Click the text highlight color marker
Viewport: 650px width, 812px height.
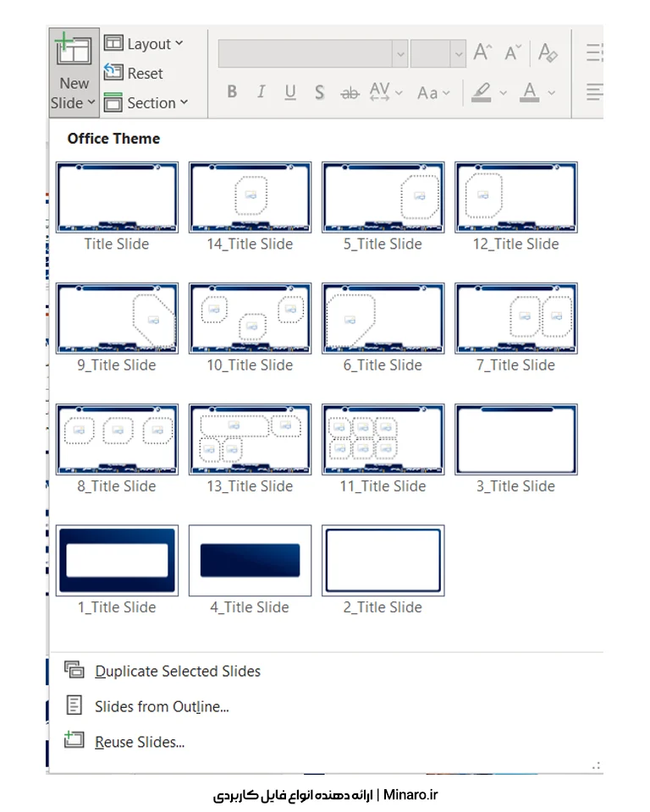481,92
